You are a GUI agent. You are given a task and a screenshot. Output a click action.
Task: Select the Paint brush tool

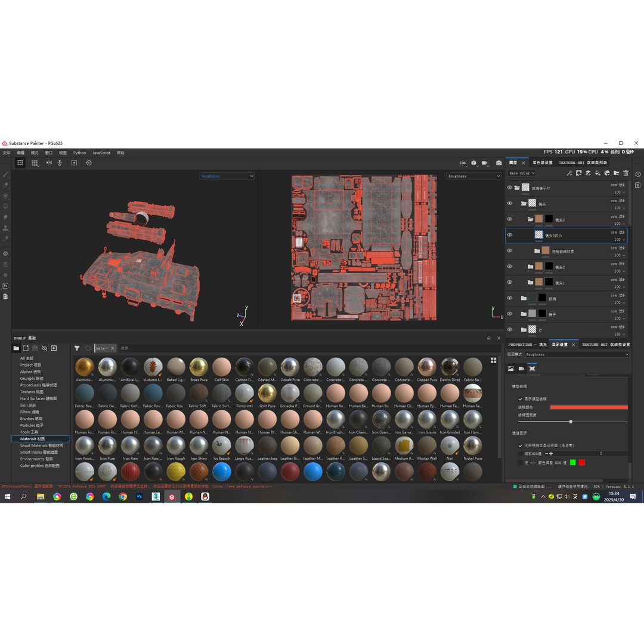(x=6, y=175)
